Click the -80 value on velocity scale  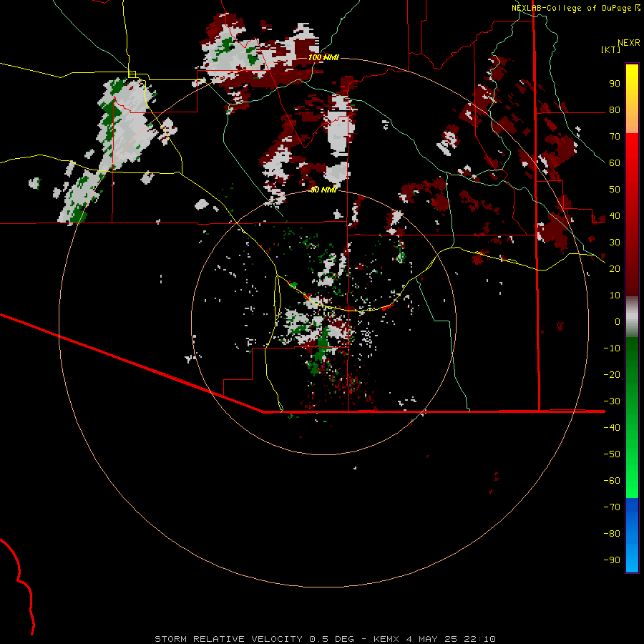[x=612, y=534]
